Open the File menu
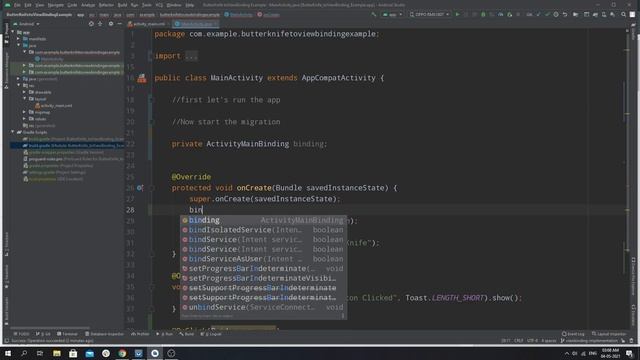Viewport: 640px width, 360px height. pos(17,5)
